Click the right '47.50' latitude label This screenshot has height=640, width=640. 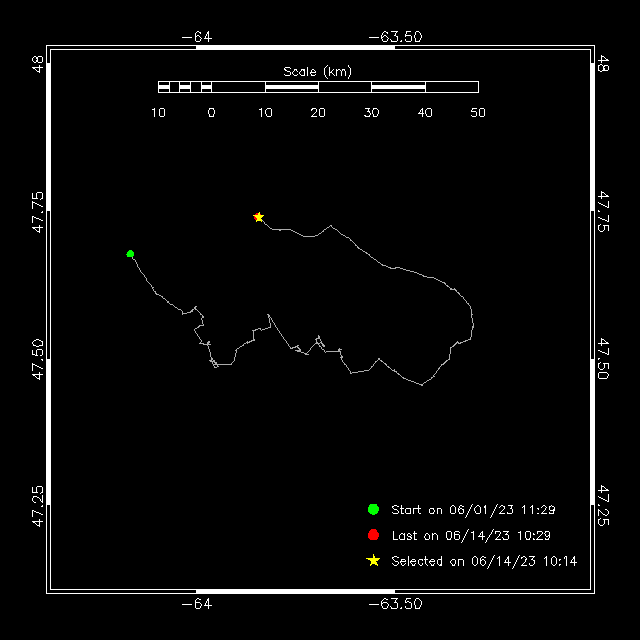603,359
